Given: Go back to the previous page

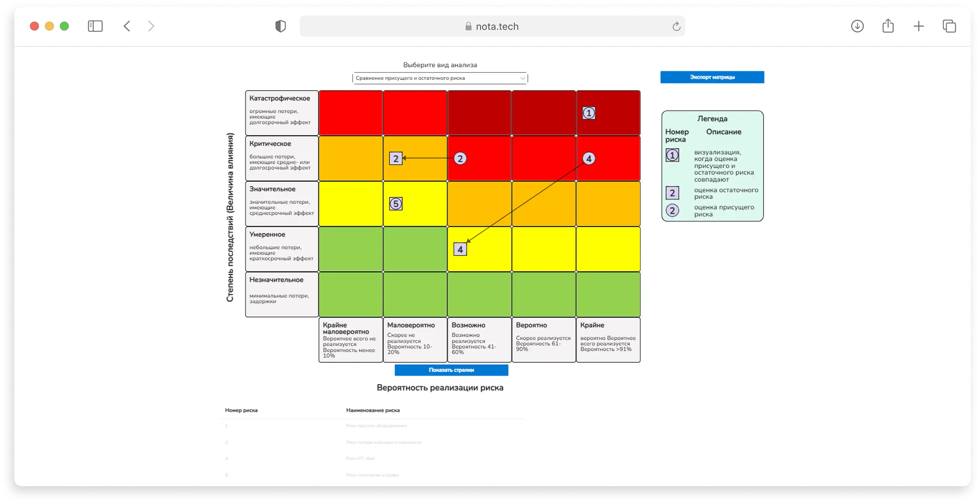Looking at the screenshot, I should 127,26.
